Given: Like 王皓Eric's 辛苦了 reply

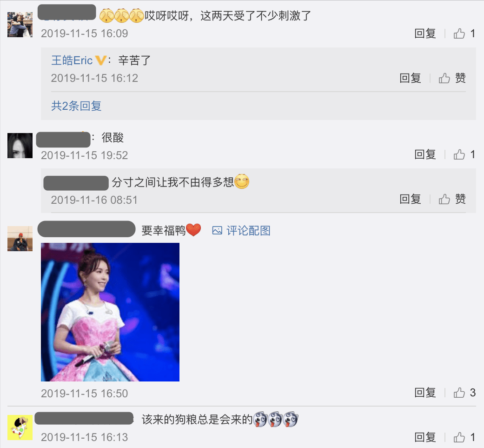Looking at the screenshot, I should pyautogui.click(x=444, y=78).
